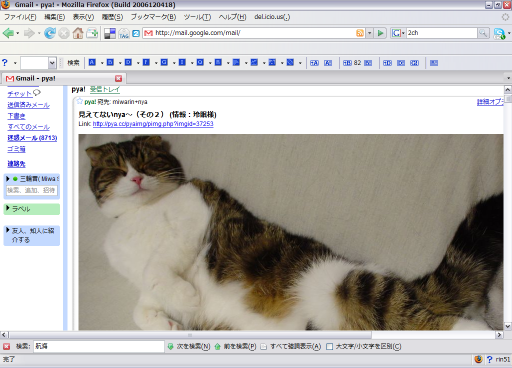This screenshot has height=368, width=512.
Task: Open the address bar history dropdown arrow
Action: pyautogui.click(x=369, y=33)
